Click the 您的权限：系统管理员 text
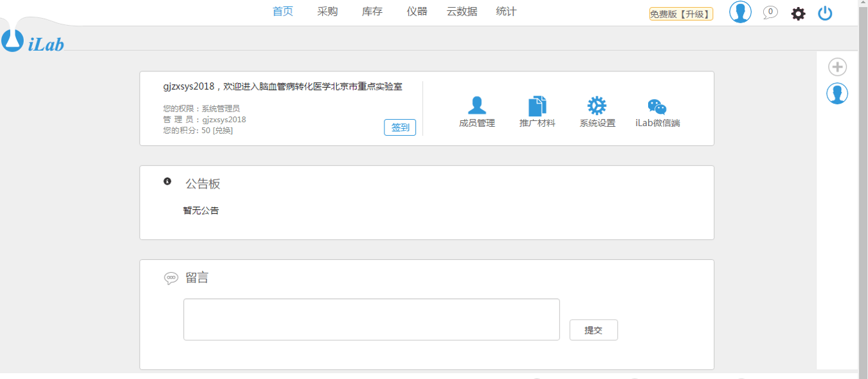Viewport: 868px width, 379px height. click(201, 109)
